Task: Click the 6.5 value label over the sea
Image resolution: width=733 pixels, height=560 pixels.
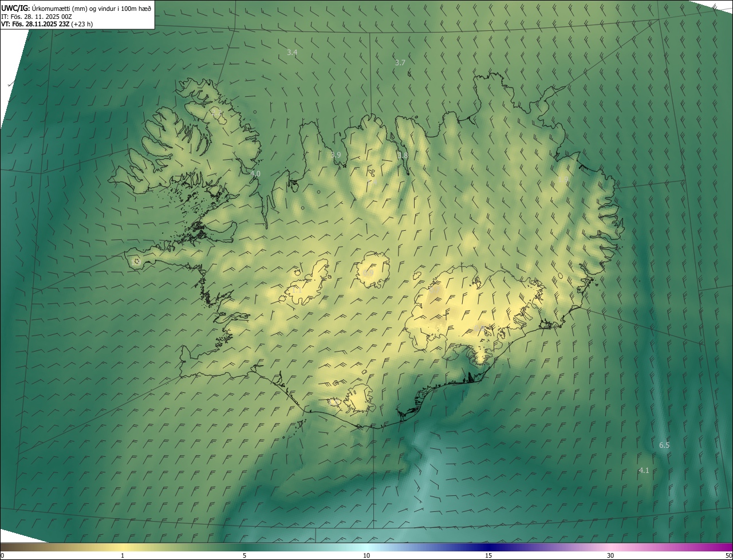Action: 664,445
